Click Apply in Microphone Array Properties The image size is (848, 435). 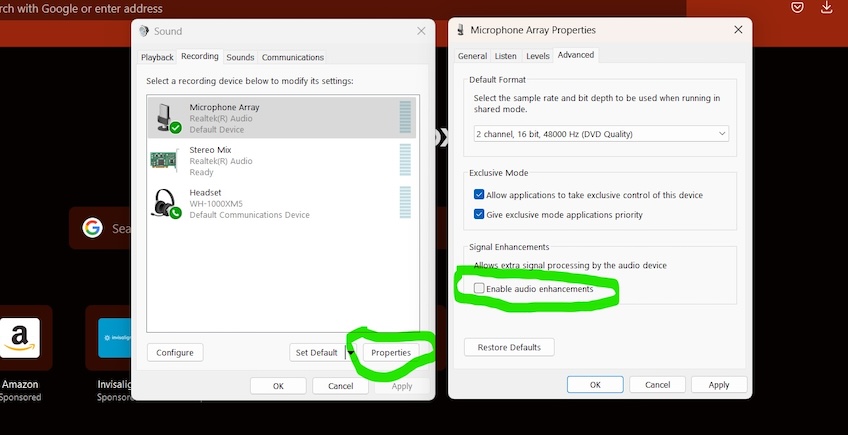point(719,385)
